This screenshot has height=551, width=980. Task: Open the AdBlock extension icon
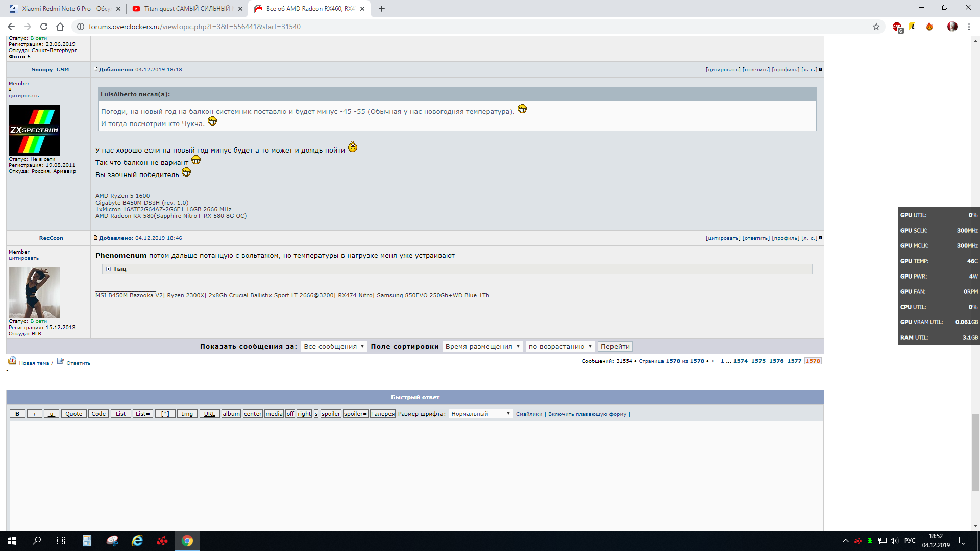coord(897,27)
